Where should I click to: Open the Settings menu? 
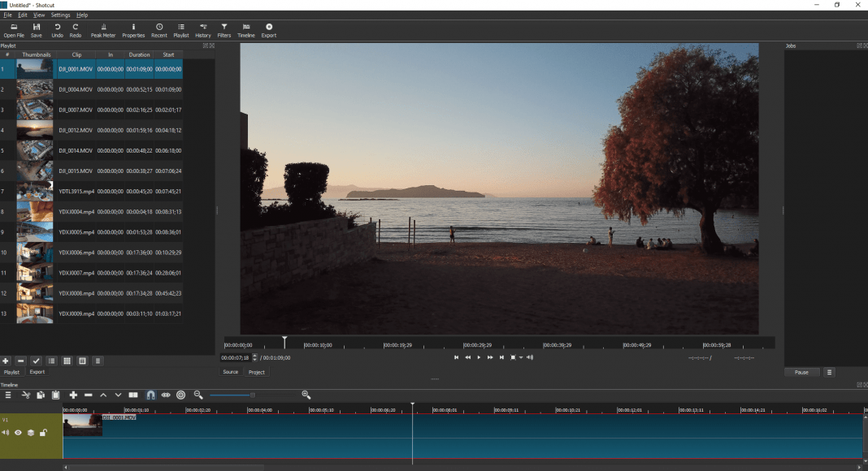tap(60, 14)
